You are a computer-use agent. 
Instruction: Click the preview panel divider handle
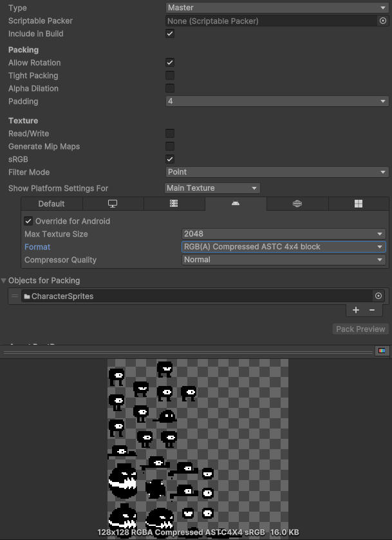(188, 352)
